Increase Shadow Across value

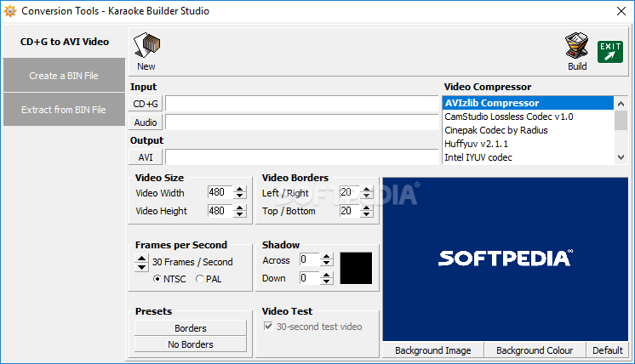(x=327, y=256)
